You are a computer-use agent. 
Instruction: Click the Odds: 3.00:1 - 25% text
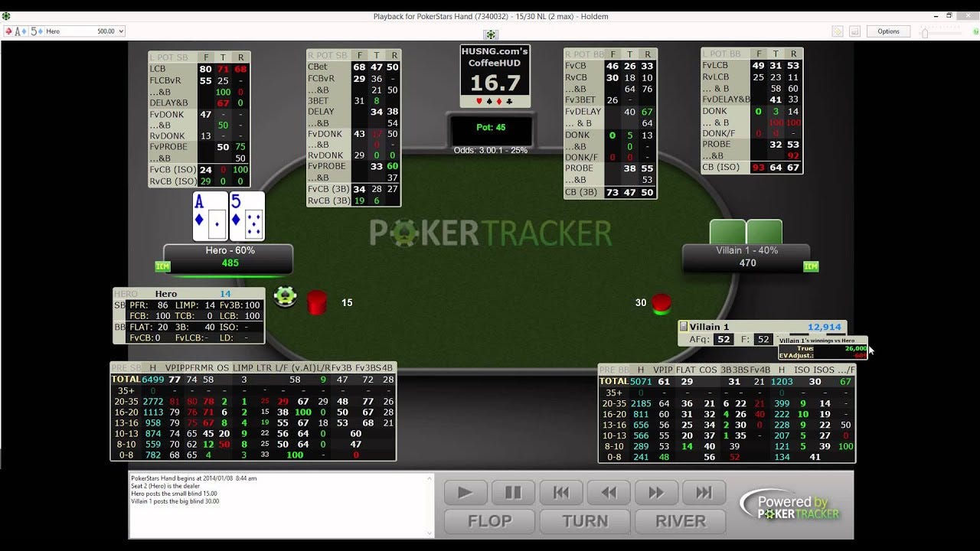tap(491, 150)
